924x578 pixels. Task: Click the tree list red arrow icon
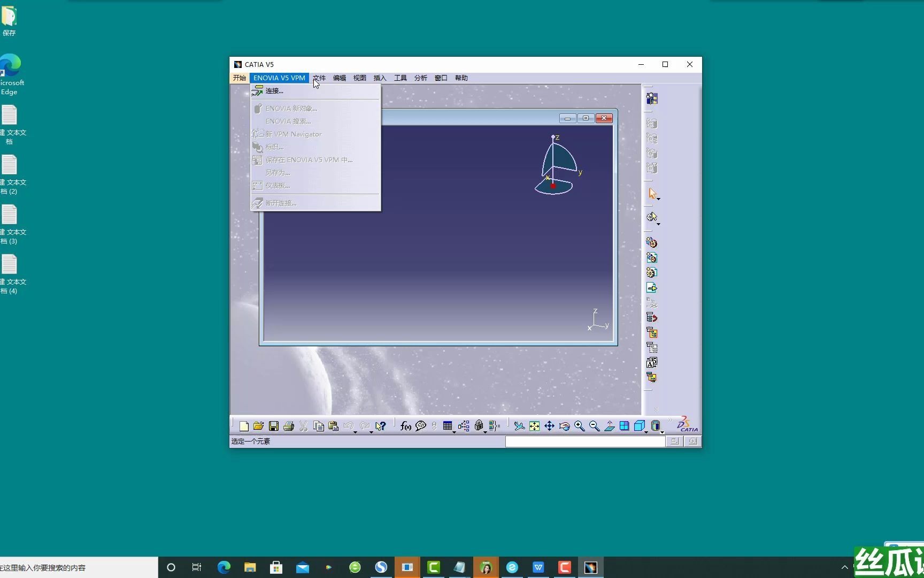[651, 317]
